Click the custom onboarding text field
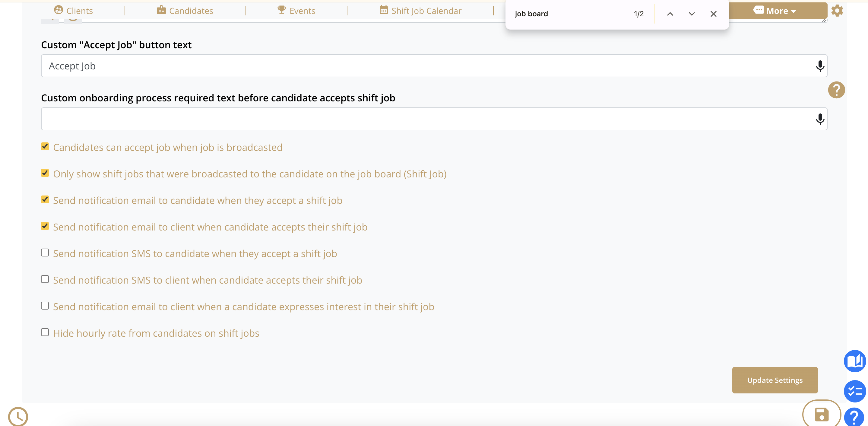The height and width of the screenshot is (426, 868). [x=434, y=119]
